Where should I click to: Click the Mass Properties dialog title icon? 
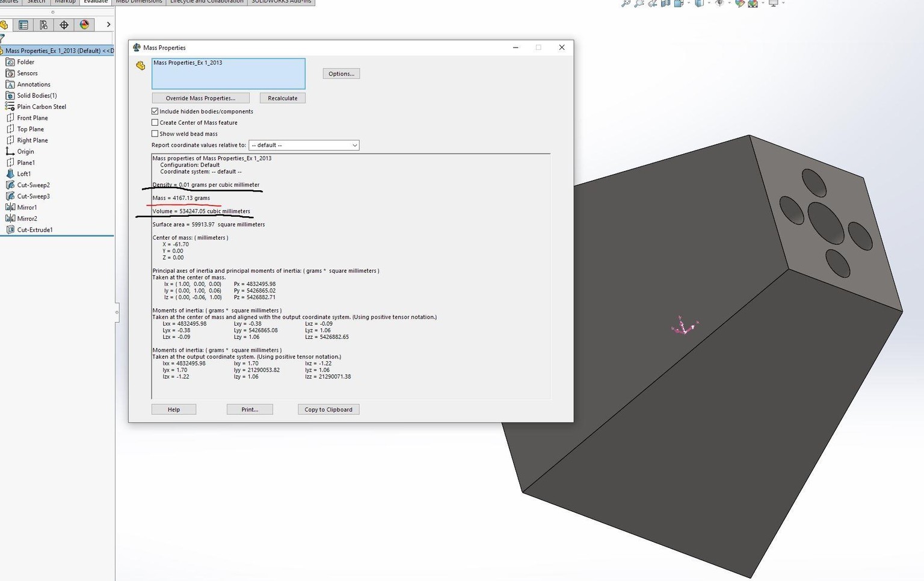pos(137,48)
